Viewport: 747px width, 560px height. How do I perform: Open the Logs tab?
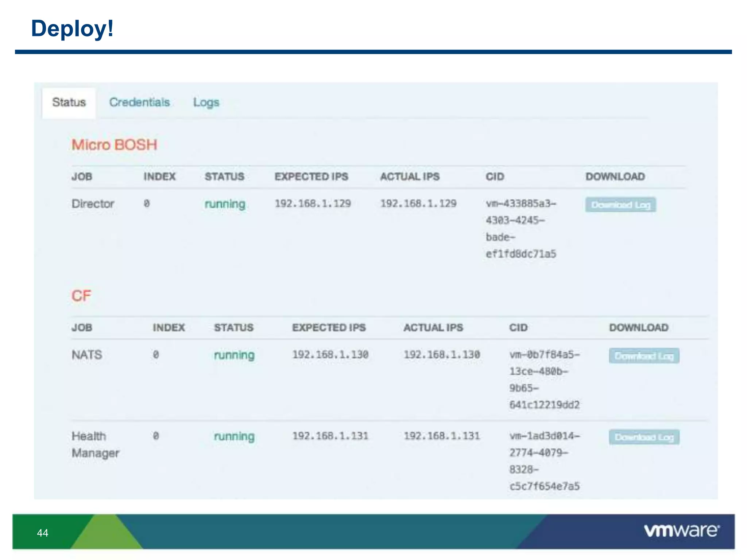[206, 102]
